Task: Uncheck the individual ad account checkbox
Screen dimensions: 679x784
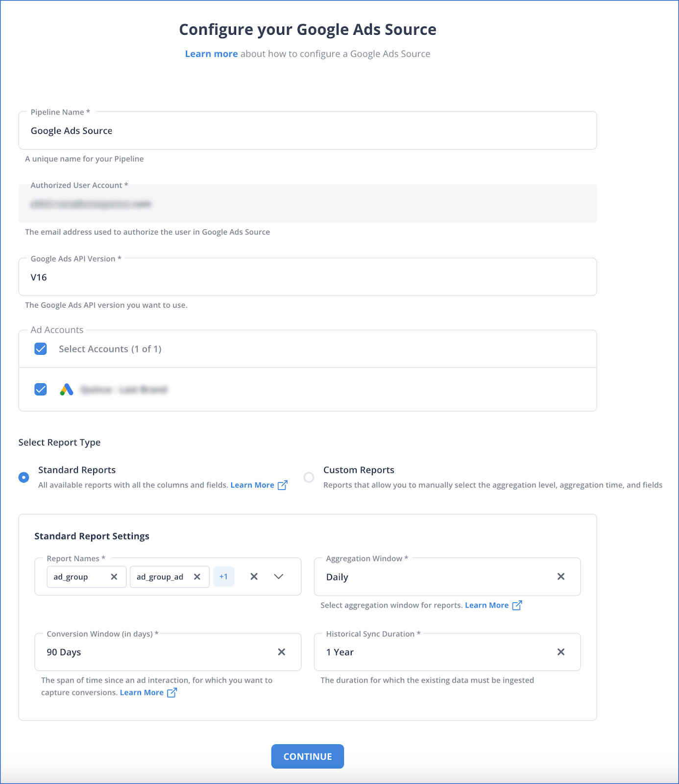Action: 41,390
